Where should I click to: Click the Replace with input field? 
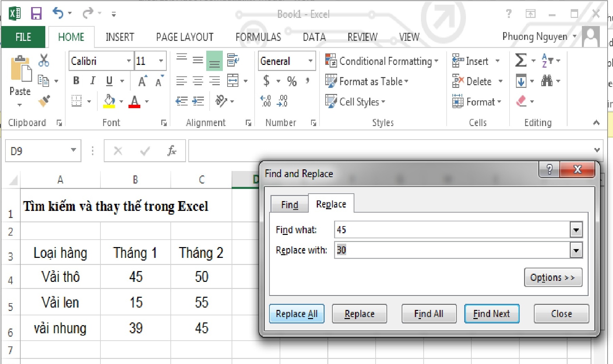452,250
